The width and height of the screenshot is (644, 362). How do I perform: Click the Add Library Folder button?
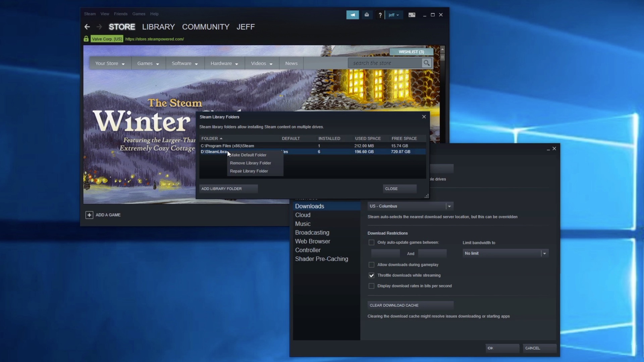(228, 189)
